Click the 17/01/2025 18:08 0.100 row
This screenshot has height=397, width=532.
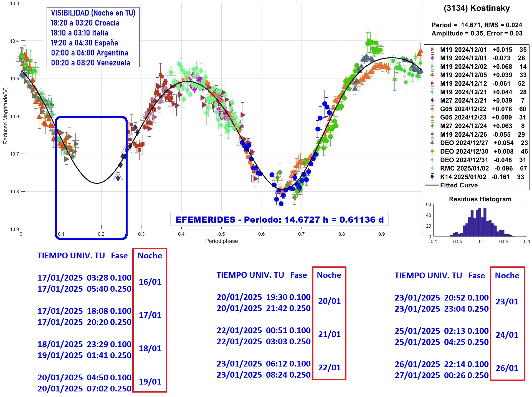pyautogui.click(x=85, y=311)
